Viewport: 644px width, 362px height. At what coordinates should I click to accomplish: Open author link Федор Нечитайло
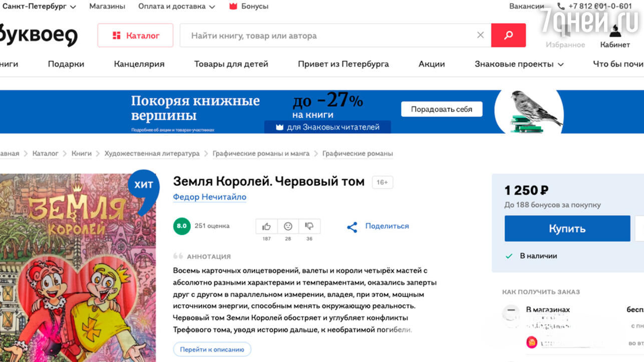209,197
